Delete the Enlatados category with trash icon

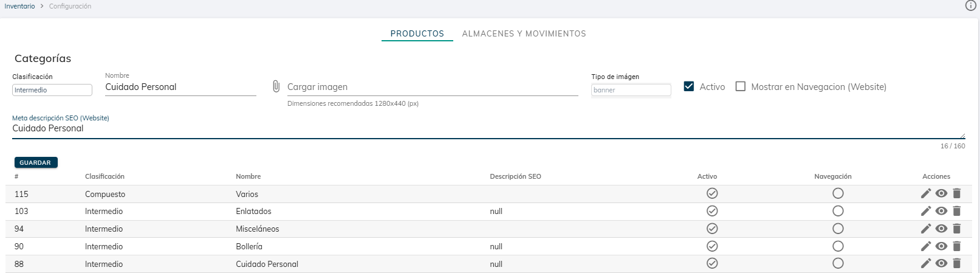coord(957,211)
